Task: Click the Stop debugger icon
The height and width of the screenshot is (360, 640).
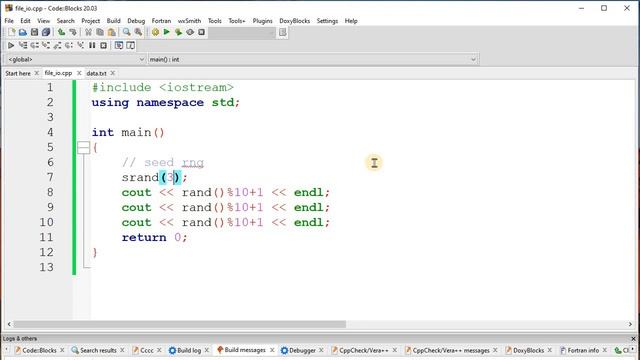Action: click(x=104, y=45)
